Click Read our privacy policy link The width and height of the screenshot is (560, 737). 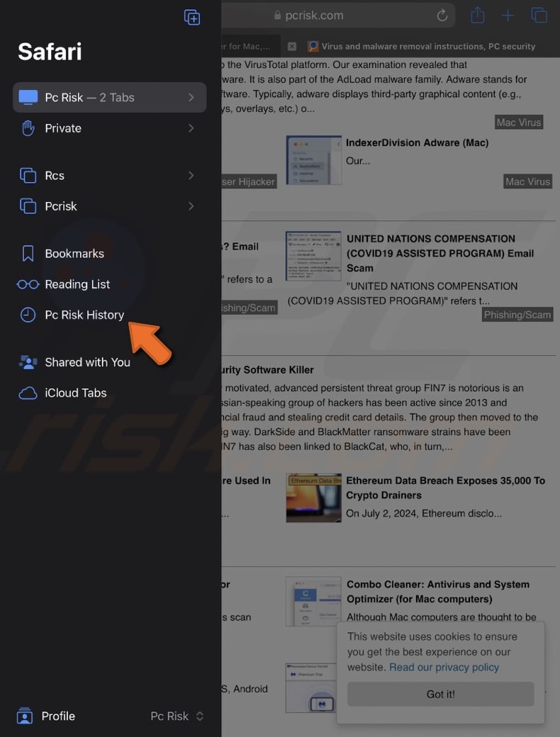point(444,668)
